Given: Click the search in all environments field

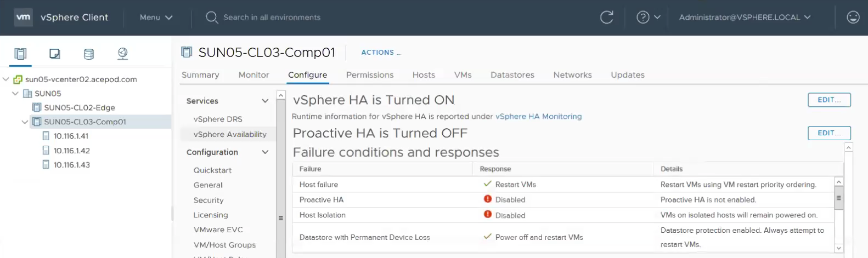Looking at the screenshot, I should point(272,18).
